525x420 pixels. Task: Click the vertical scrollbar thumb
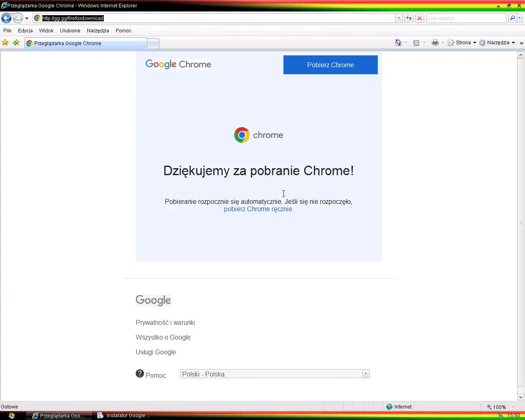tap(521, 223)
